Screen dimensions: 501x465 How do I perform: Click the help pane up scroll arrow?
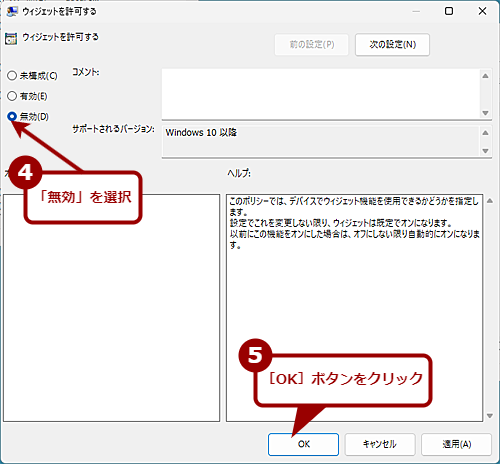490,201
